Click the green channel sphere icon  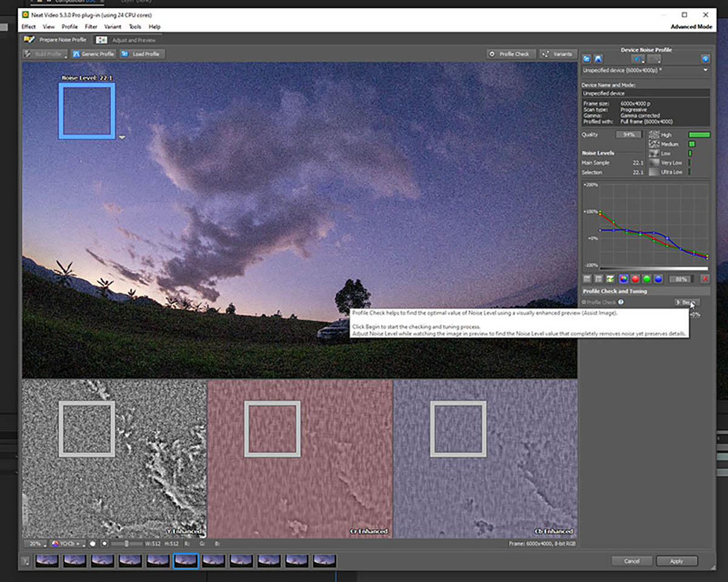point(647,279)
